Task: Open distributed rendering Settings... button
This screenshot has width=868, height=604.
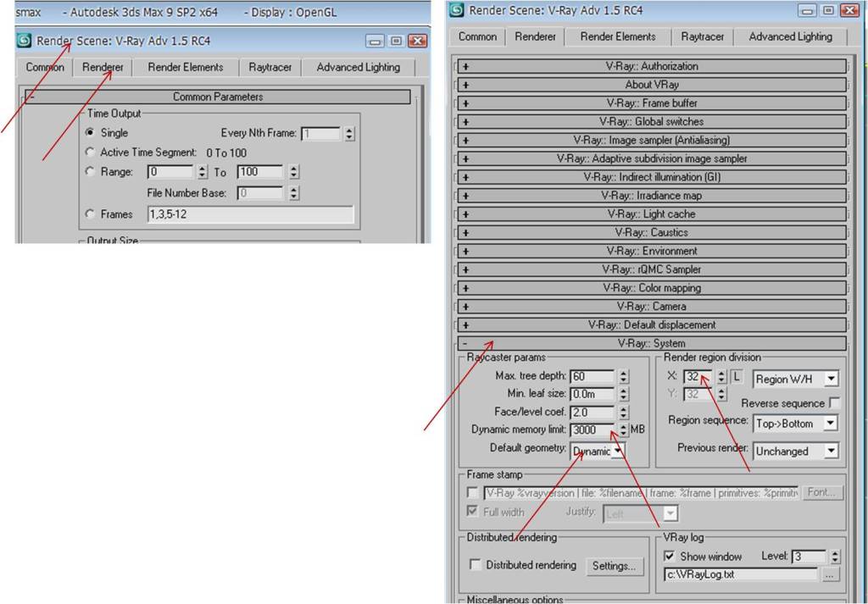Action: (614, 566)
